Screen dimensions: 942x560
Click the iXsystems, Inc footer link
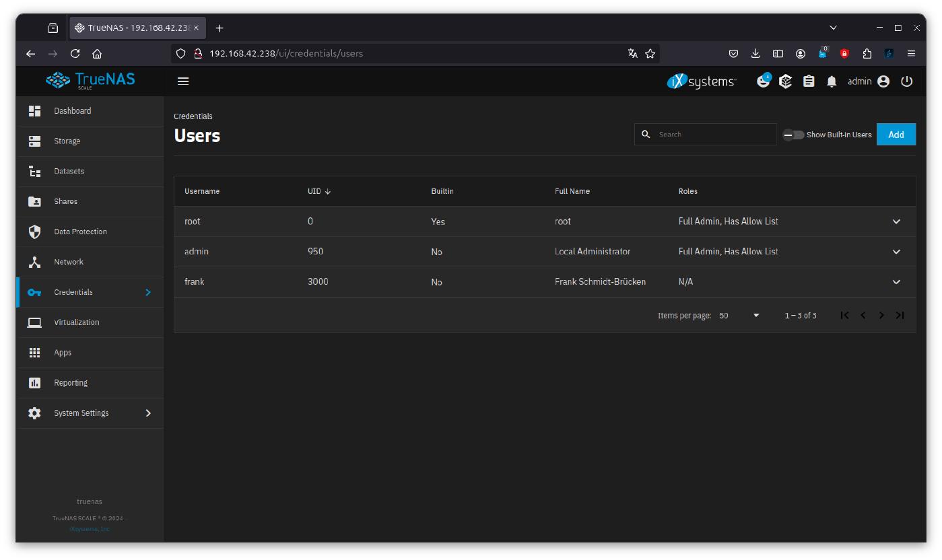coord(89,529)
